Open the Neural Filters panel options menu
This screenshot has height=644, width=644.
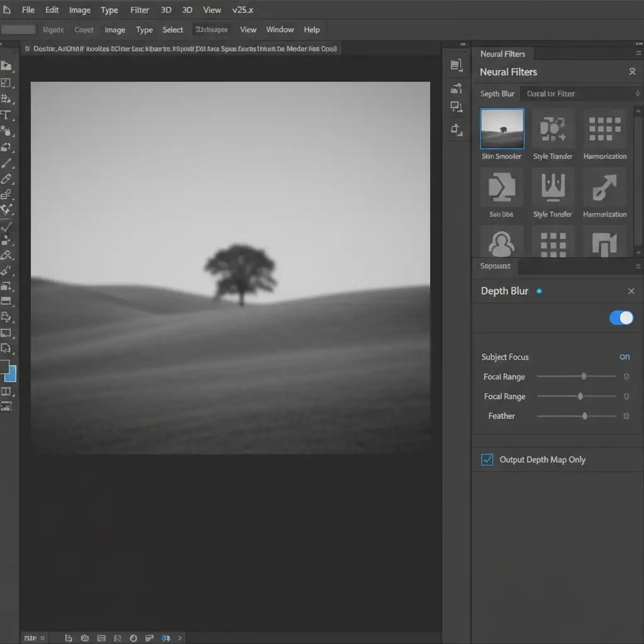637,54
